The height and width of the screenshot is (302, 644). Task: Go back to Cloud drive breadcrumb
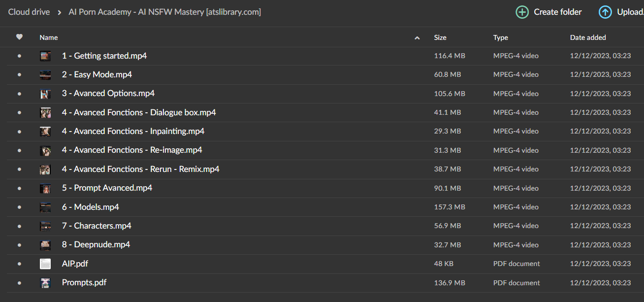pyautogui.click(x=29, y=12)
